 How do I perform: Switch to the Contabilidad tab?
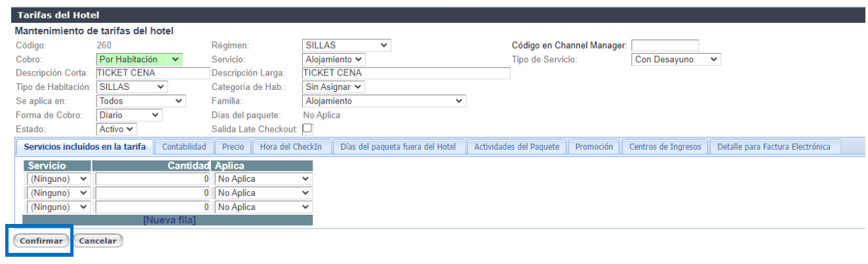click(184, 146)
